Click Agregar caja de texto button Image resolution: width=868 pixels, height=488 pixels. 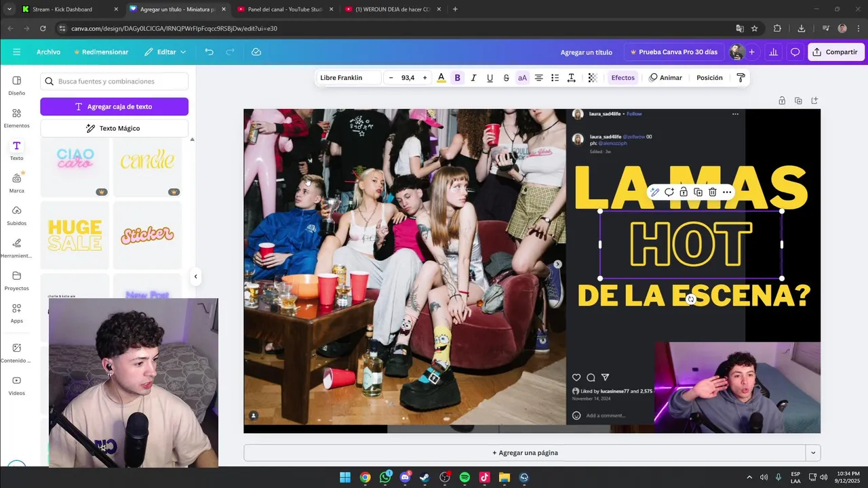coord(114,106)
